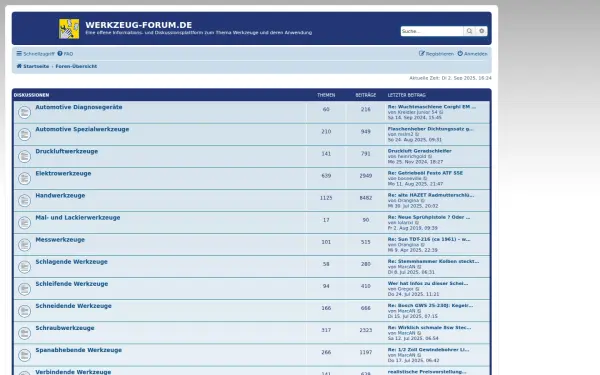
Task: Open Schlagende Werkzeuge forum
Action: (x=72, y=262)
